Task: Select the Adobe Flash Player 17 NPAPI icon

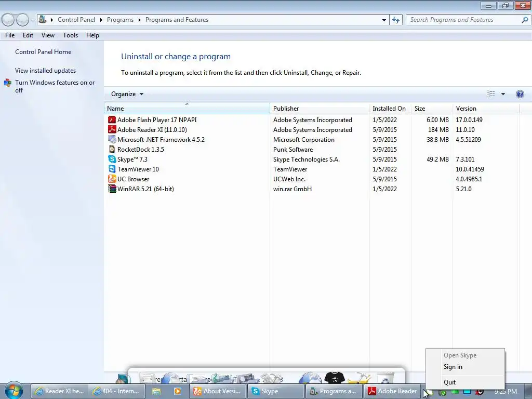Action: click(x=112, y=120)
